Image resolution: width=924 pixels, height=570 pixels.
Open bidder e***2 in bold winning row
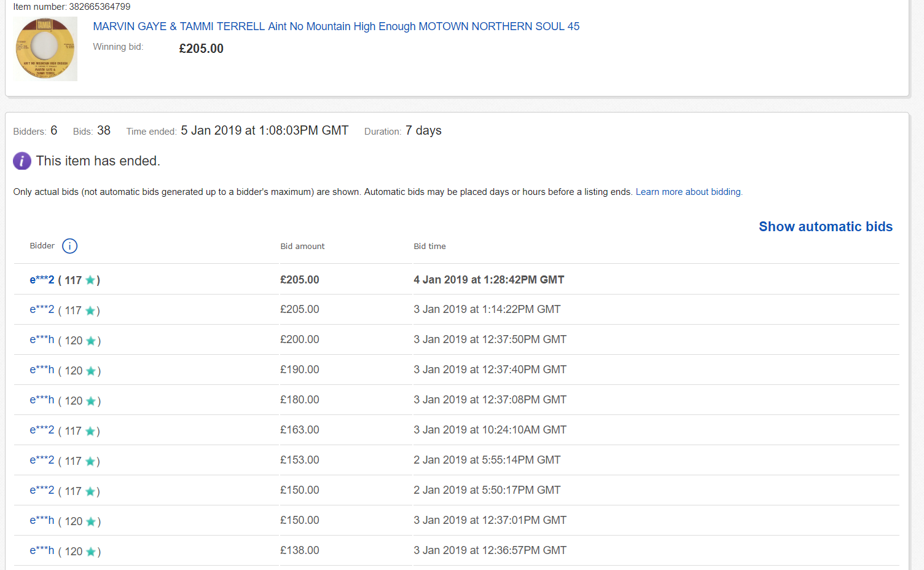point(42,280)
